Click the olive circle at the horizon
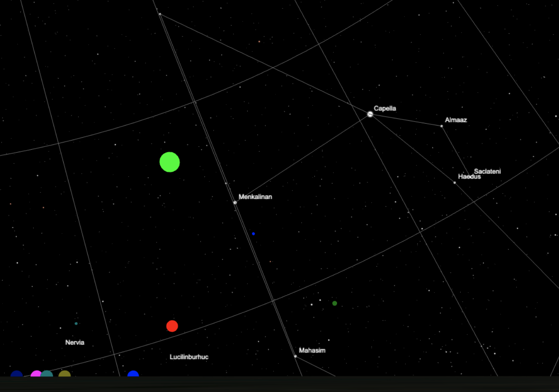559x392 pixels. 65,374
